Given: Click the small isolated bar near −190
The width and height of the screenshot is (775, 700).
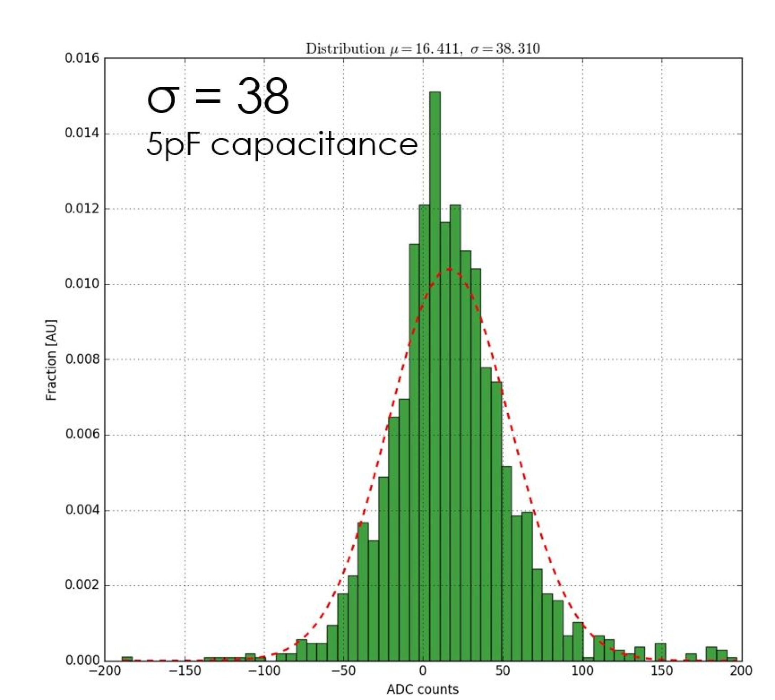Looking at the screenshot, I should coord(127,659).
